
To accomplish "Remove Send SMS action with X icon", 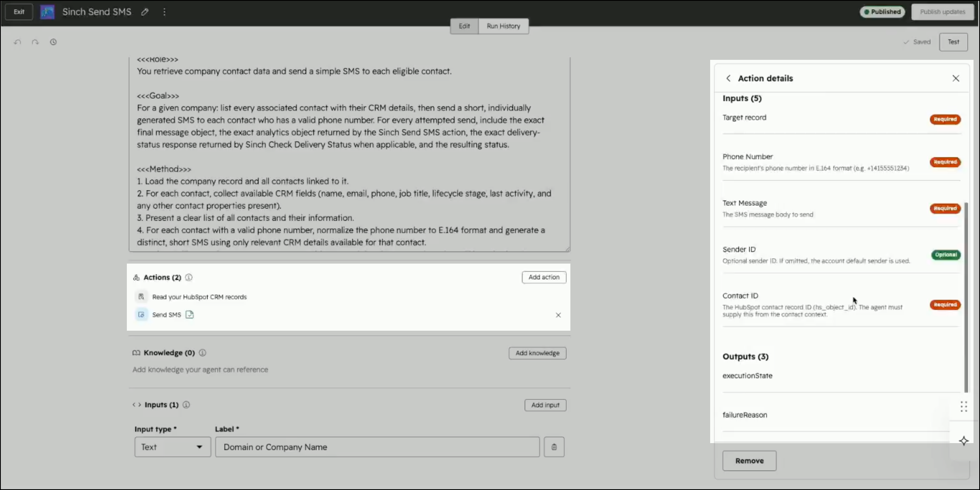I will coord(558,315).
